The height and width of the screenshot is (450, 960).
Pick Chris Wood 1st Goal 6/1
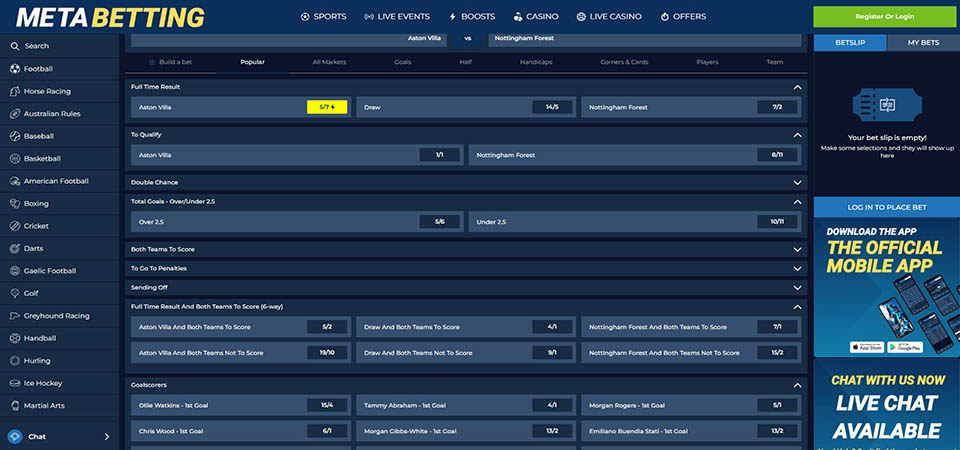pos(327,431)
